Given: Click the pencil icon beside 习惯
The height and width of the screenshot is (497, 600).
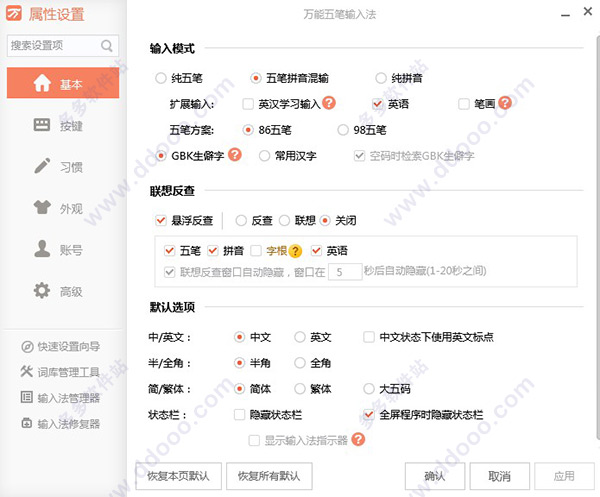Looking at the screenshot, I should click(42, 166).
